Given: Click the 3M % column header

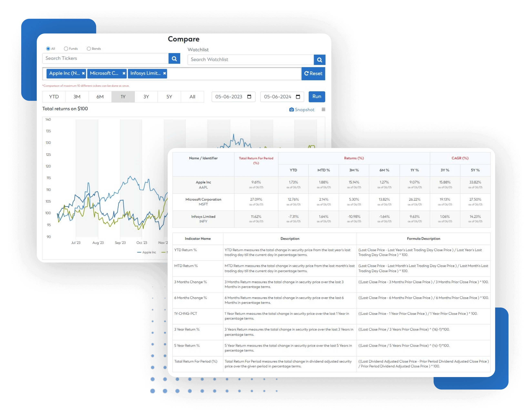Looking at the screenshot, I should pyautogui.click(x=354, y=170).
